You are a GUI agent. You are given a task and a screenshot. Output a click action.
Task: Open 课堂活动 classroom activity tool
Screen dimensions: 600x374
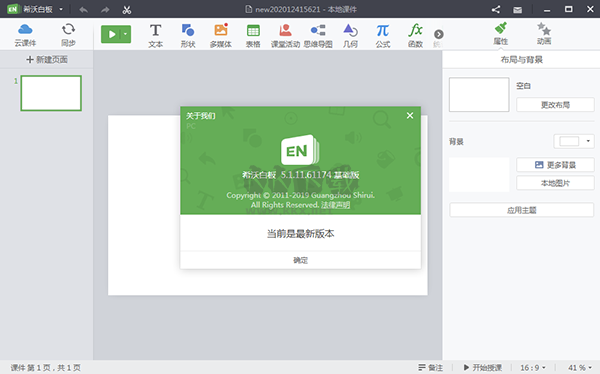tap(285, 36)
